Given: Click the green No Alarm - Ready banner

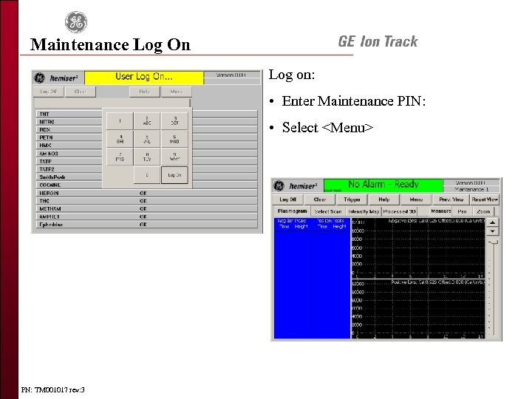Looking at the screenshot, I should 383,185.
